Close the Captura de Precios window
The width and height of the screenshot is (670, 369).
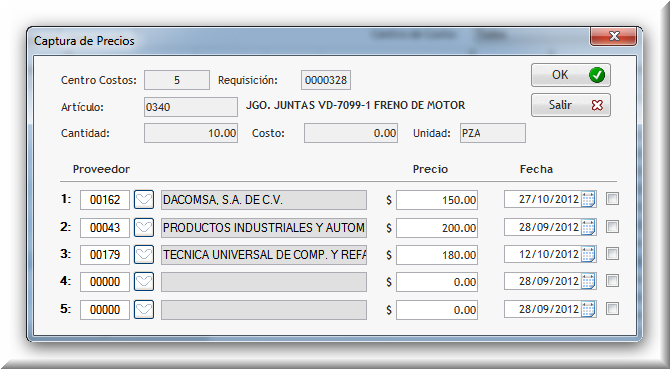click(614, 36)
